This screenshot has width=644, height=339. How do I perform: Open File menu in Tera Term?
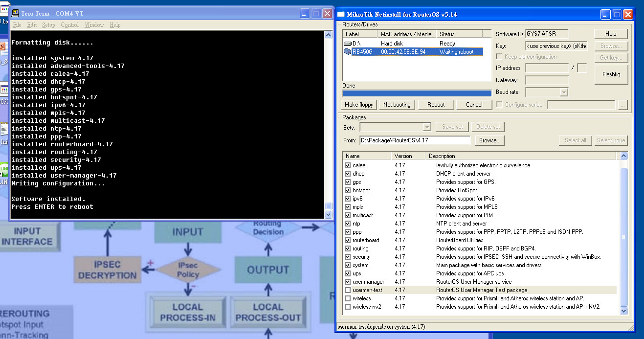pyautogui.click(x=17, y=25)
